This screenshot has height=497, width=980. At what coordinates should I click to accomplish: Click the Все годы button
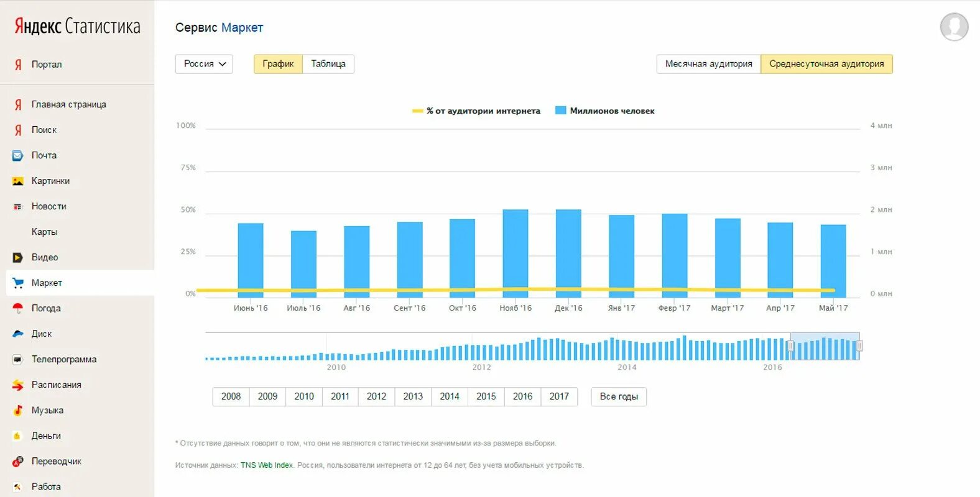pos(619,396)
